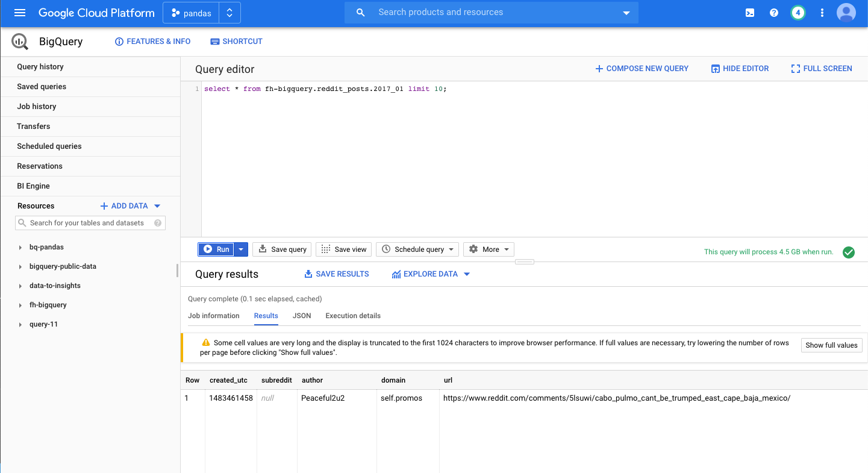Open the Run button dropdown arrow
Viewport: 868px width, 473px height.
point(241,249)
